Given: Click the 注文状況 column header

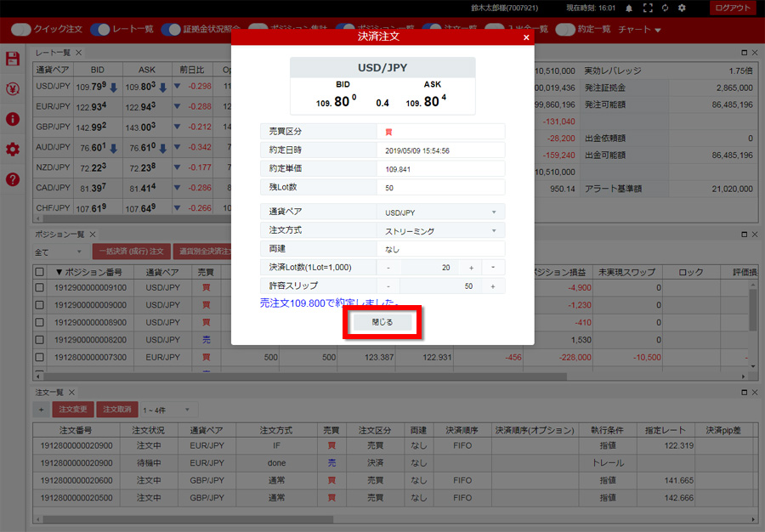Looking at the screenshot, I should click(x=148, y=430).
